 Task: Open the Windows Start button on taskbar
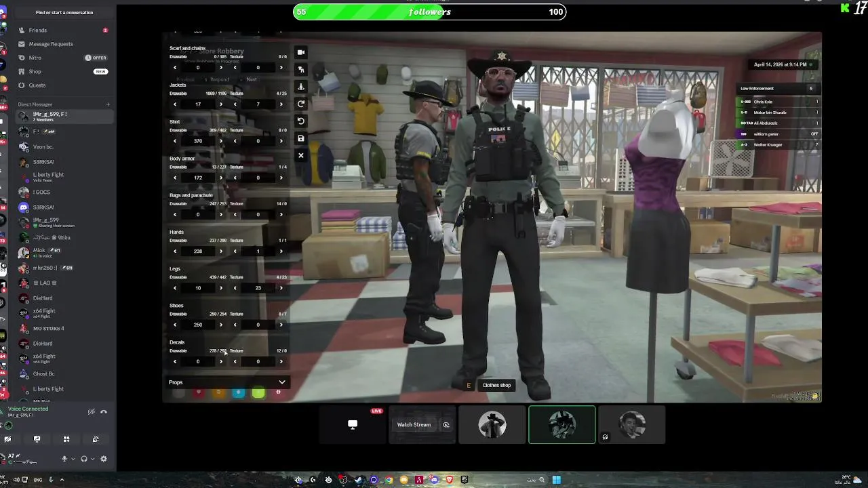556,480
